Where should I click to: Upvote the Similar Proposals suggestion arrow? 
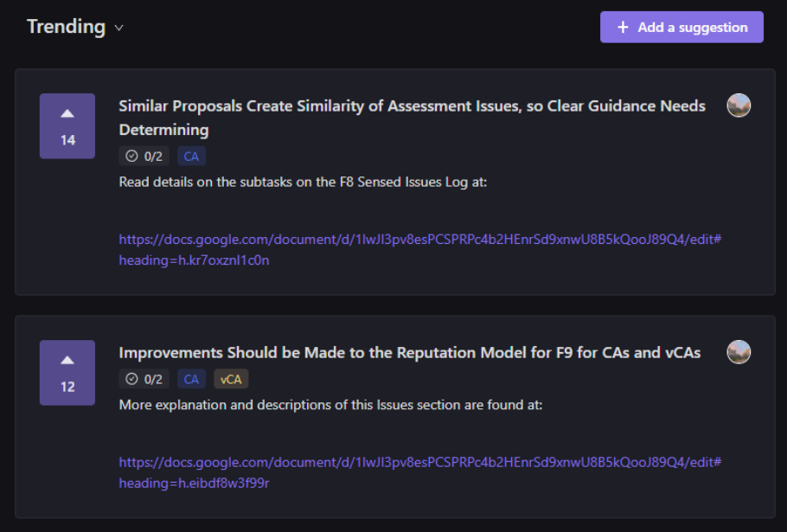(x=67, y=114)
